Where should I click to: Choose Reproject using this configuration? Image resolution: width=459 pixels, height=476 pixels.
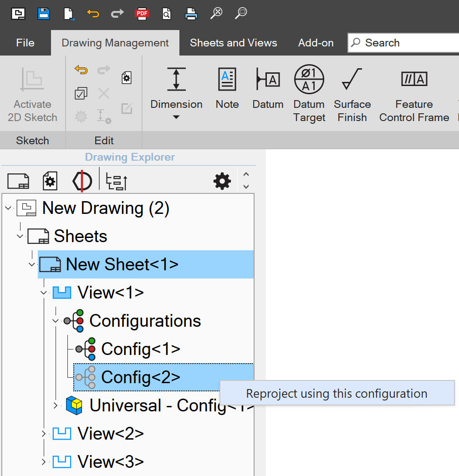(337, 394)
